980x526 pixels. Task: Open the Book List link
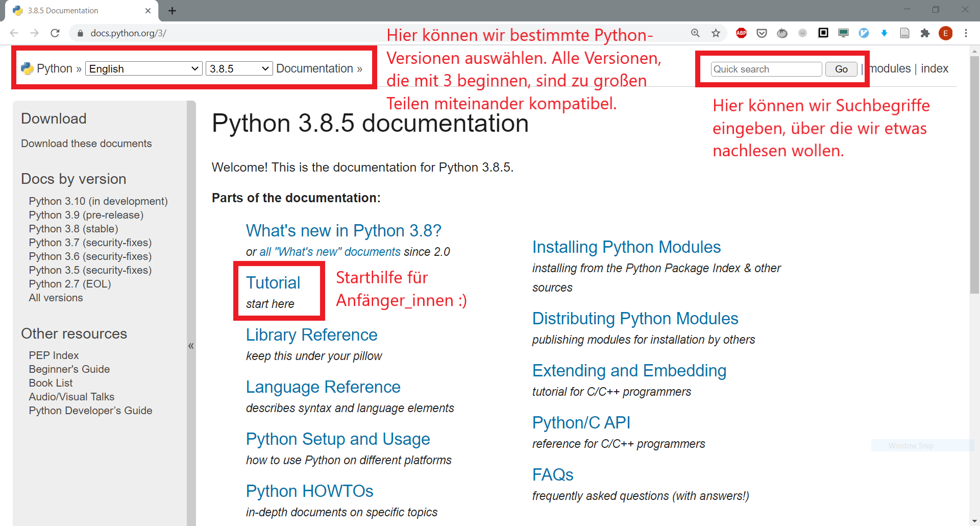(x=51, y=383)
